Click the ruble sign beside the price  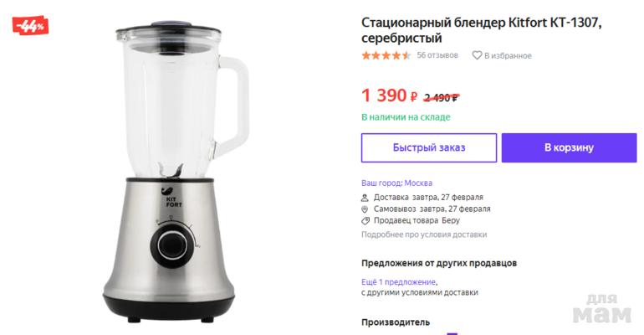click(x=414, y=97)
